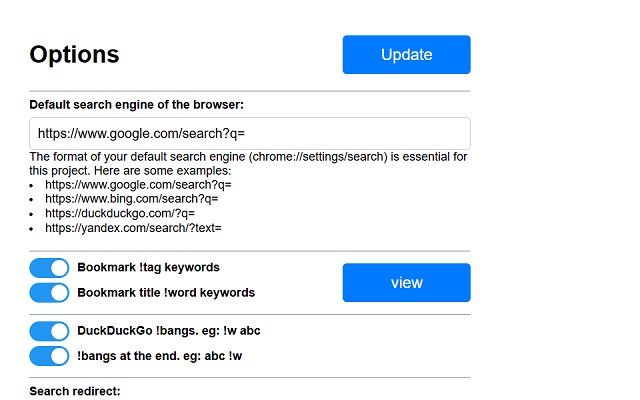Toggle DuckDuckGo !bangs option off

49,331
